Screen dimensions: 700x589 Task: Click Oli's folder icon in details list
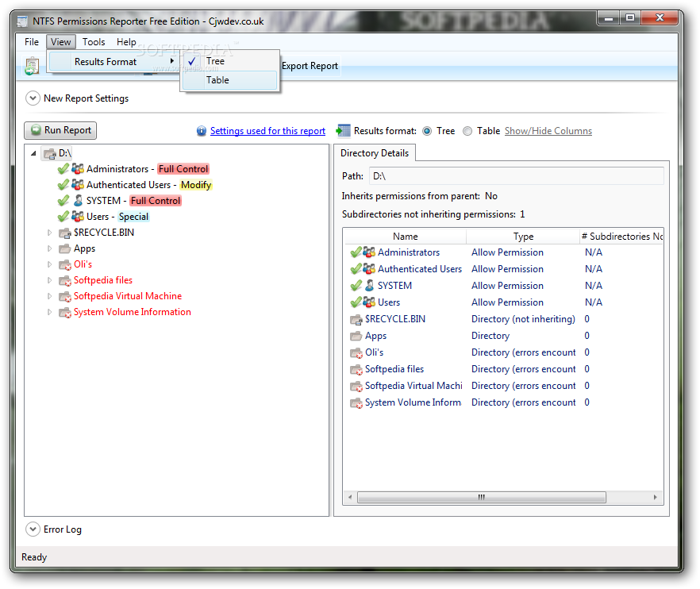point(356,352)
